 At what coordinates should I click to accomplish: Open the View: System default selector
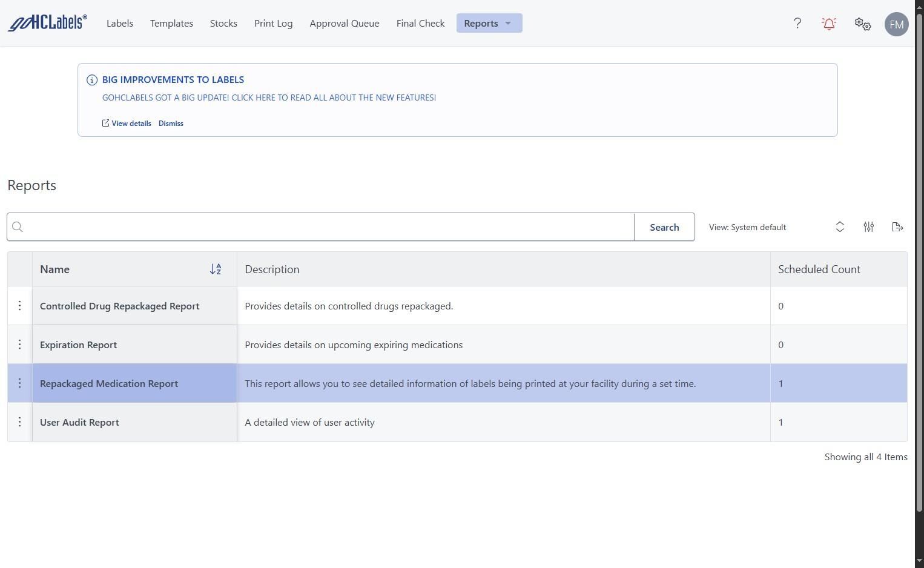[776, 227]
